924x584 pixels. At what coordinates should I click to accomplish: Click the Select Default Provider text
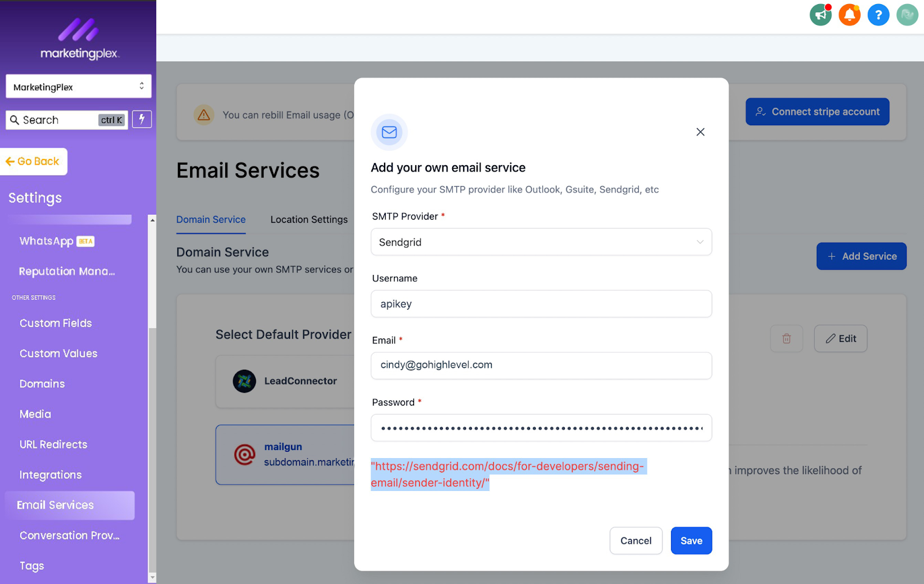click(284, 334)
